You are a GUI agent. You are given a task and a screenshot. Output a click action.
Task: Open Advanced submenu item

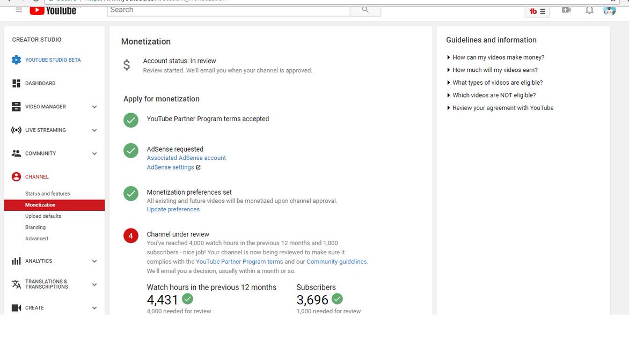[x=36, y=239]
